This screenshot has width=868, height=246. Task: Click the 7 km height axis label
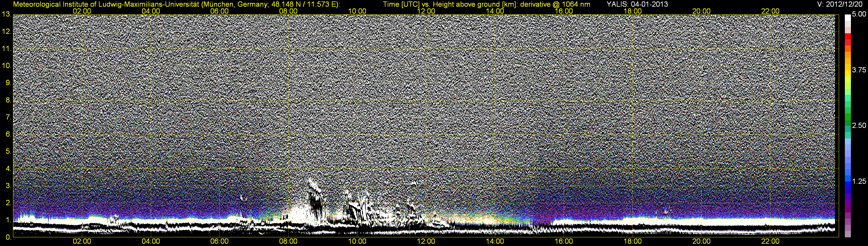(8, 117)
